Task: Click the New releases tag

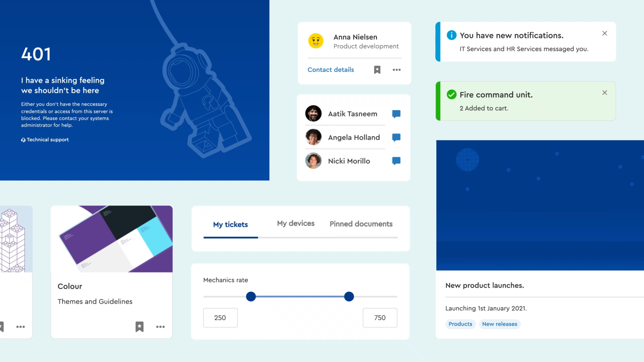Action: pyautogui.click(x=499, y=324)
